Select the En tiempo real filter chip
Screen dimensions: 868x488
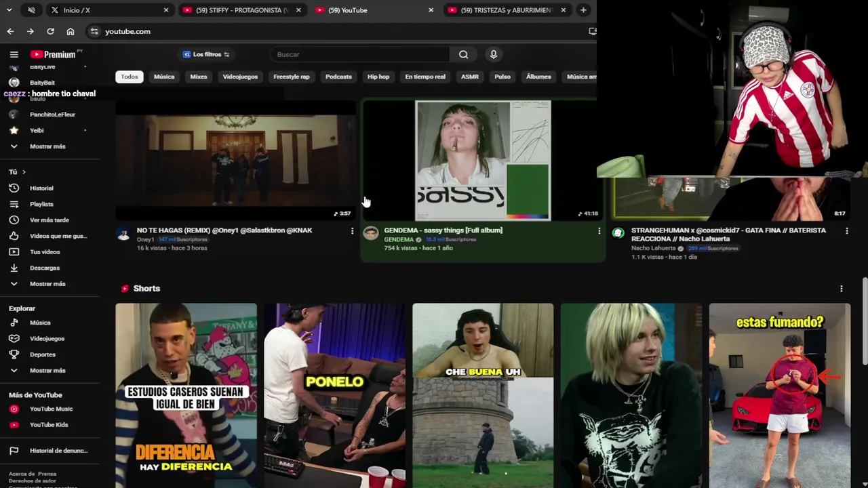click(425, 77)
